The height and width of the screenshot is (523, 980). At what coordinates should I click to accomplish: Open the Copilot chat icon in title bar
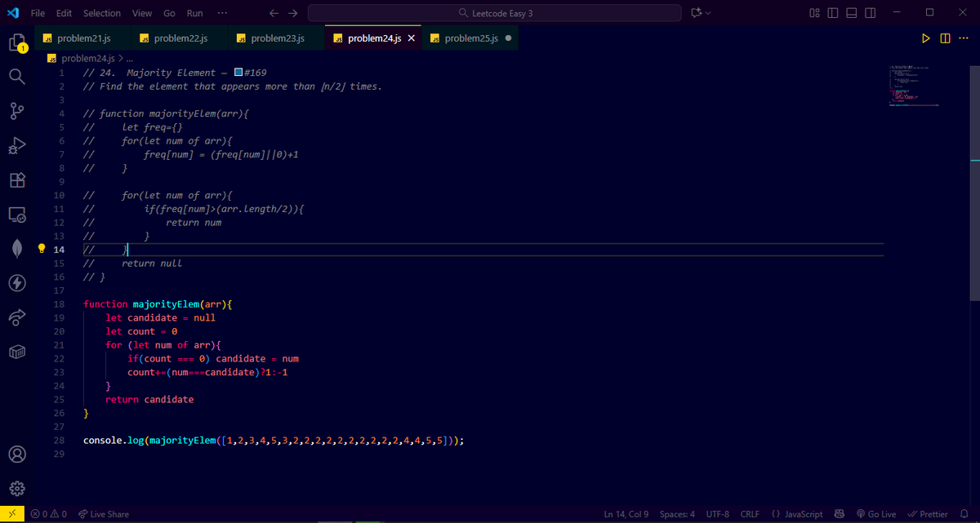(696, 13)
